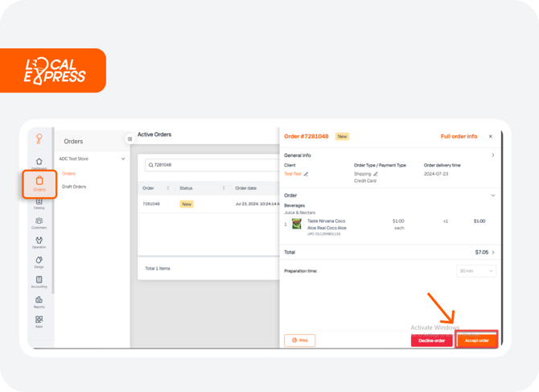Click the search magnifier icon
The image size is (539, 392).
pos(150,165)
